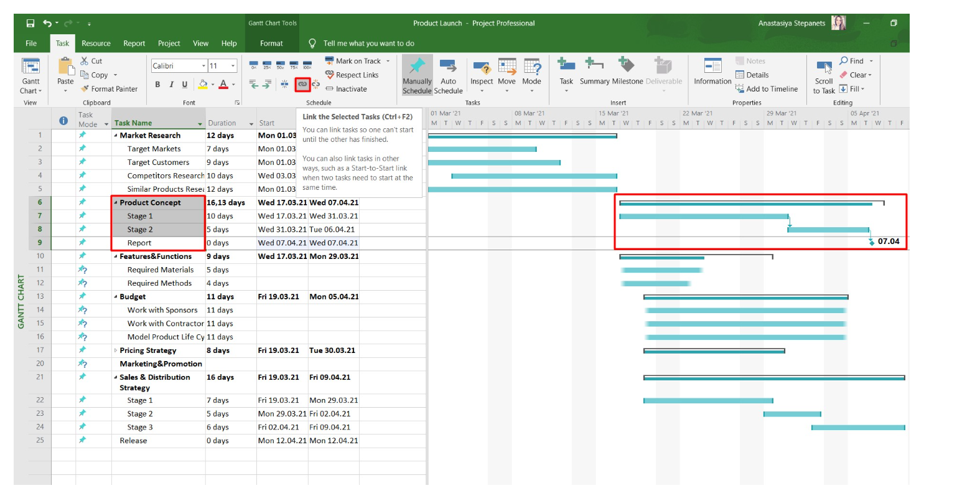Expand the Pricing Strategy summary task

click(x=116, y=350)
